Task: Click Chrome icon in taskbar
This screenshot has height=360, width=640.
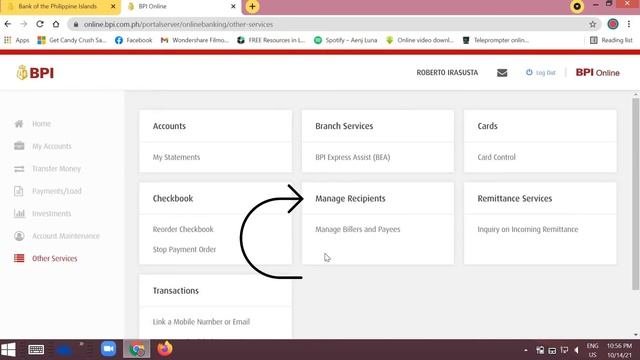Action: coord(137,349)
